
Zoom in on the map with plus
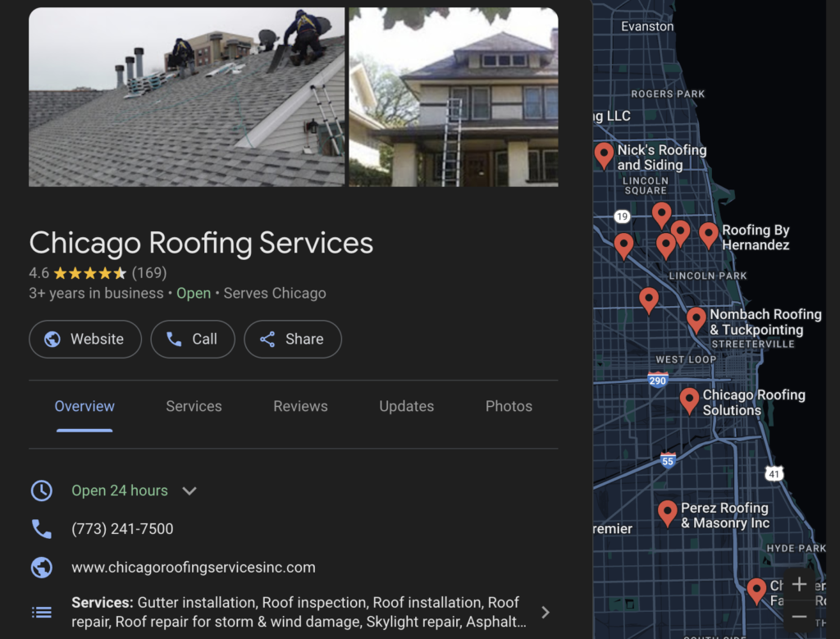click(799, 584)
